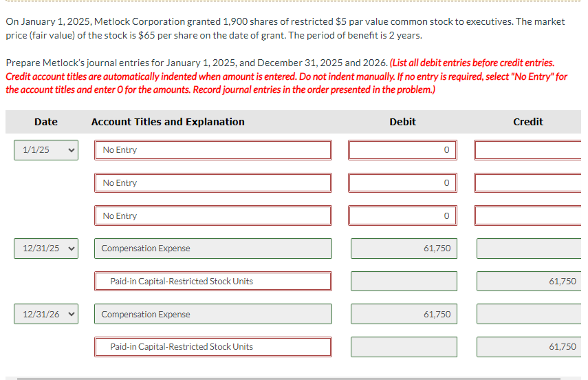
Task: Click credit field of third No Entry row
Action: pyautogui.click(x=527, y=215)
